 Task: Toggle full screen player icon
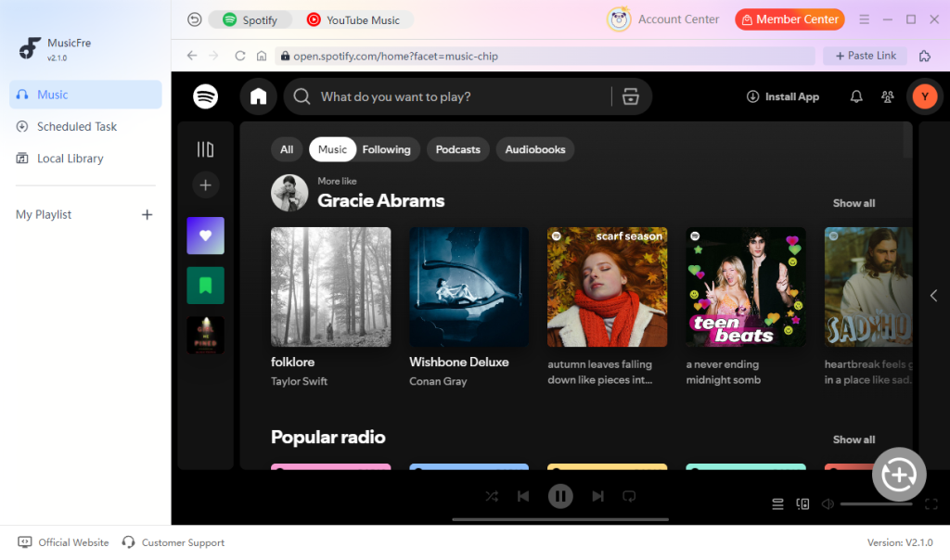931,503
